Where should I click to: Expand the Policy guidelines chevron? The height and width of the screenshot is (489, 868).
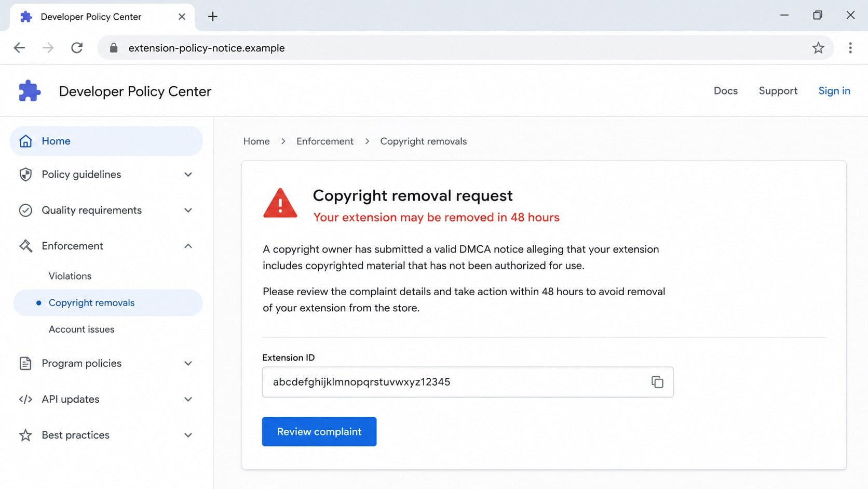pyautogui.click(x=188, y=174)
